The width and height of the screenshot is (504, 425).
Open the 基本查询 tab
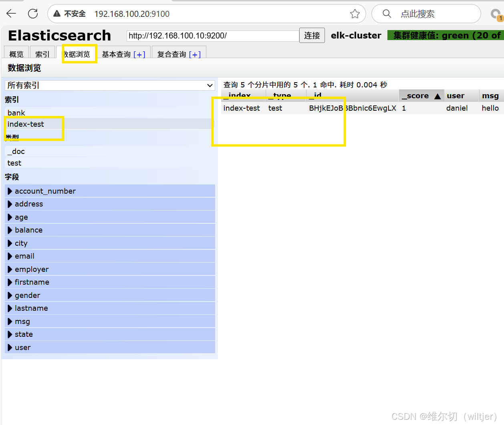point(116,54)
